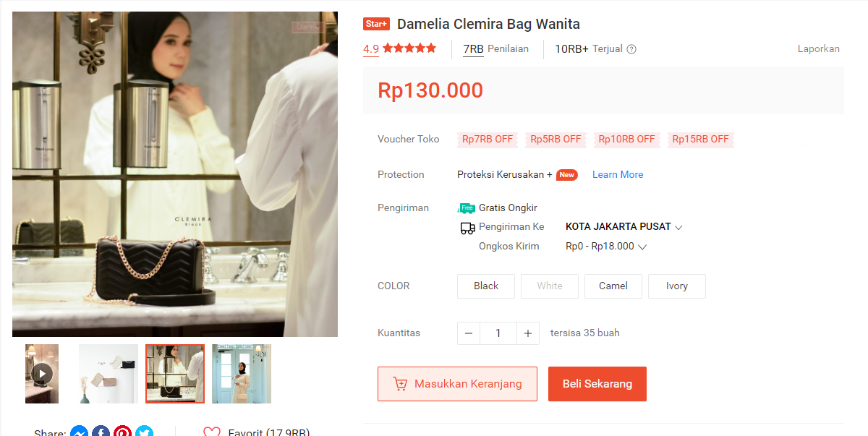Click the Star+ seller badge

(x=376, y=24)
